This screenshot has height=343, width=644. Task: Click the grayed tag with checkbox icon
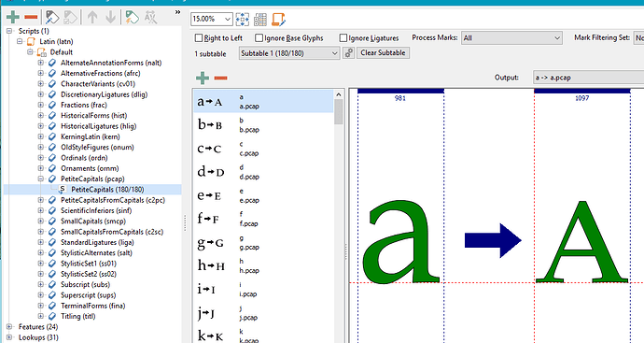(x=70, y=17)
